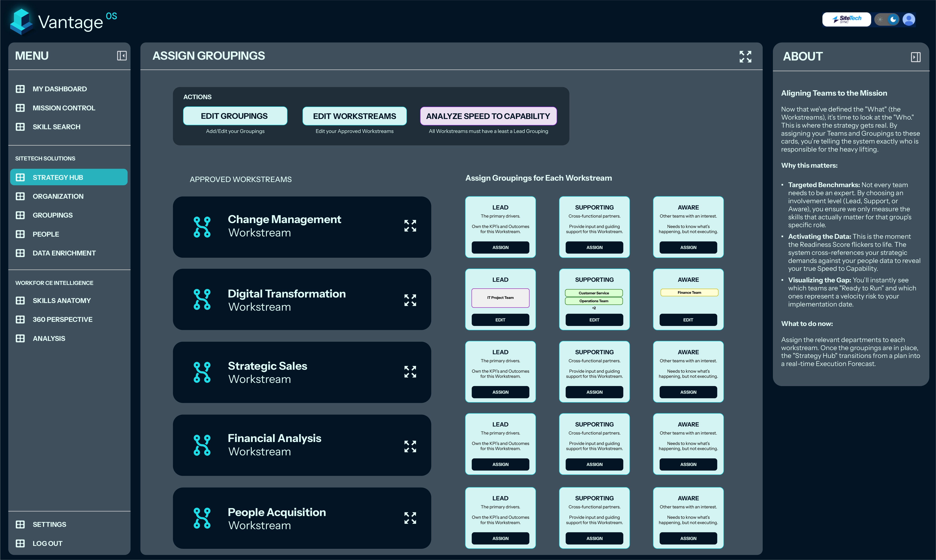Click Change Management workstream branch icon
The image size is (936, 560).
(x=202, y=227)
